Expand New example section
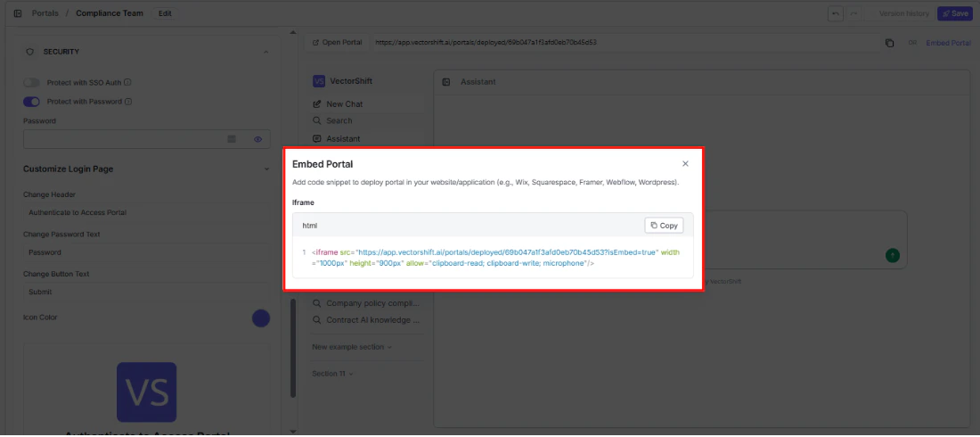The height and width of the screenshot is (437, 980). 352,347
